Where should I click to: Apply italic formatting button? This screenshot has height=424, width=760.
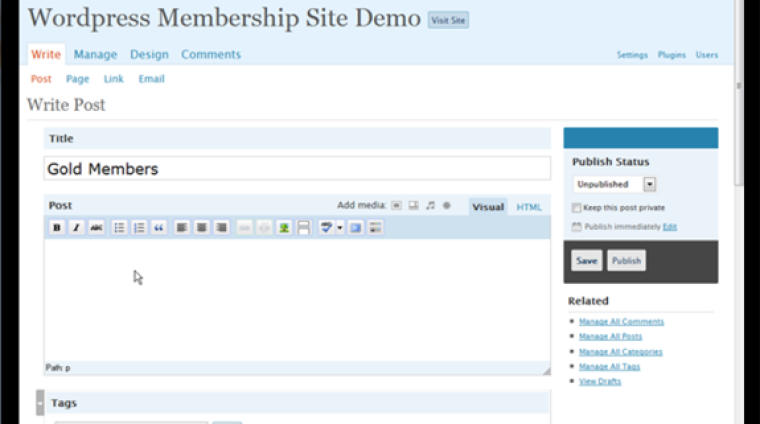click(x=76, y=227)
